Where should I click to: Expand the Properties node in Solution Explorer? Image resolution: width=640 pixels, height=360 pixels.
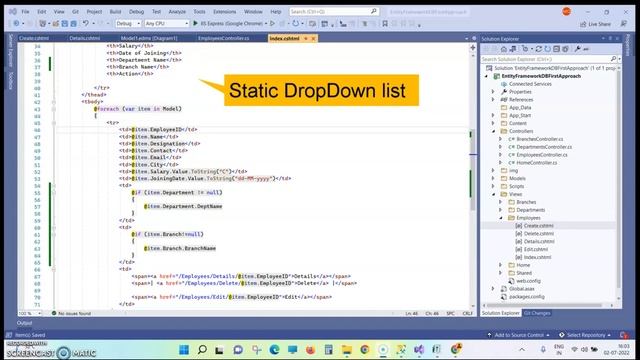pos(493,92)
